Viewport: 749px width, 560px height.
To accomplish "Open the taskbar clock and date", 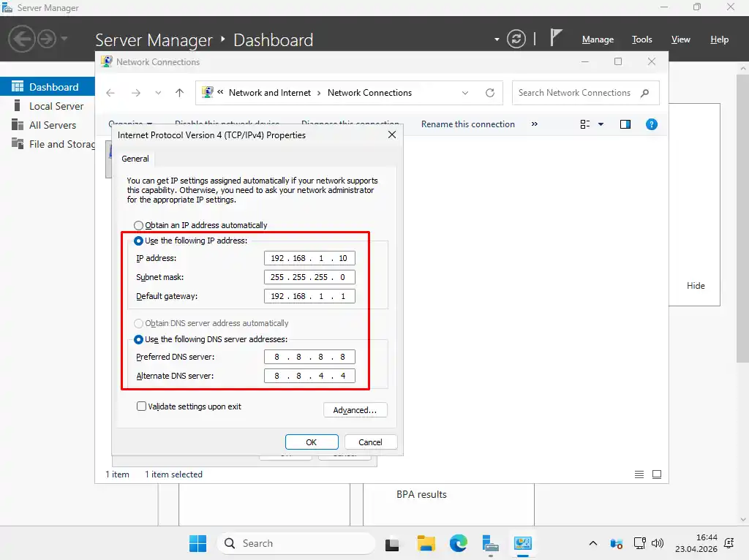I will point(696,543).
